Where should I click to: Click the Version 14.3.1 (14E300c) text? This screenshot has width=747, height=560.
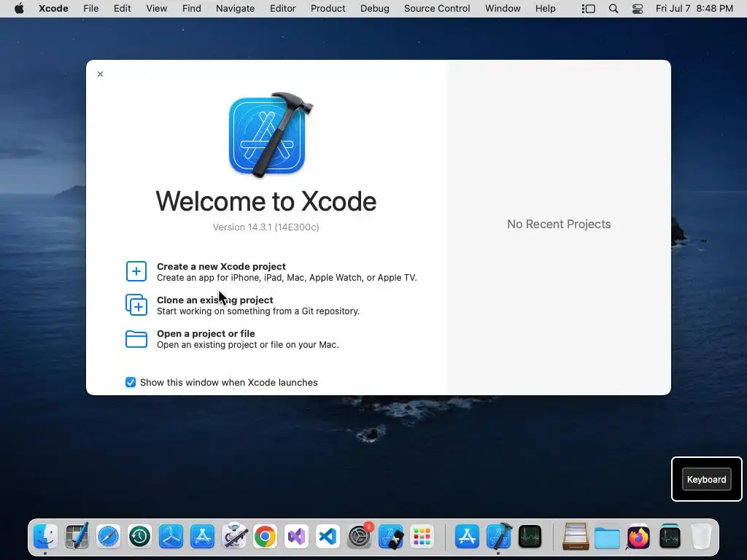(x=266, y=227)
